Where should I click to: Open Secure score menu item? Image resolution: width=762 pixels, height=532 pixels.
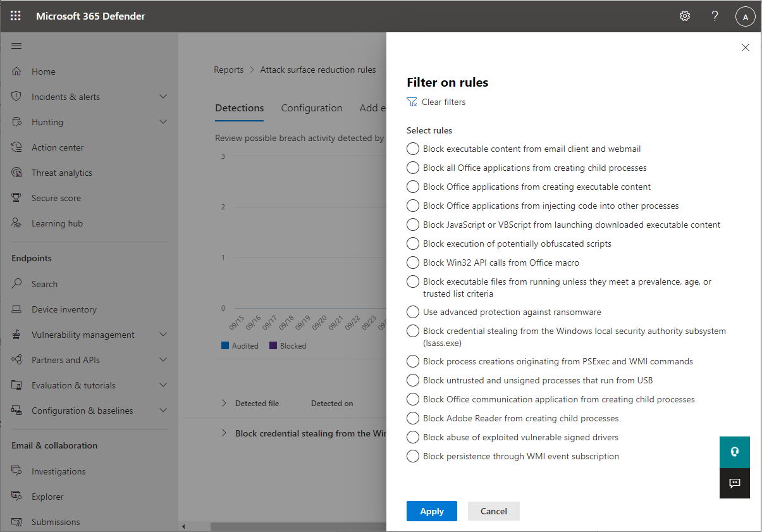pyautogui.click(x=56, y=198)
